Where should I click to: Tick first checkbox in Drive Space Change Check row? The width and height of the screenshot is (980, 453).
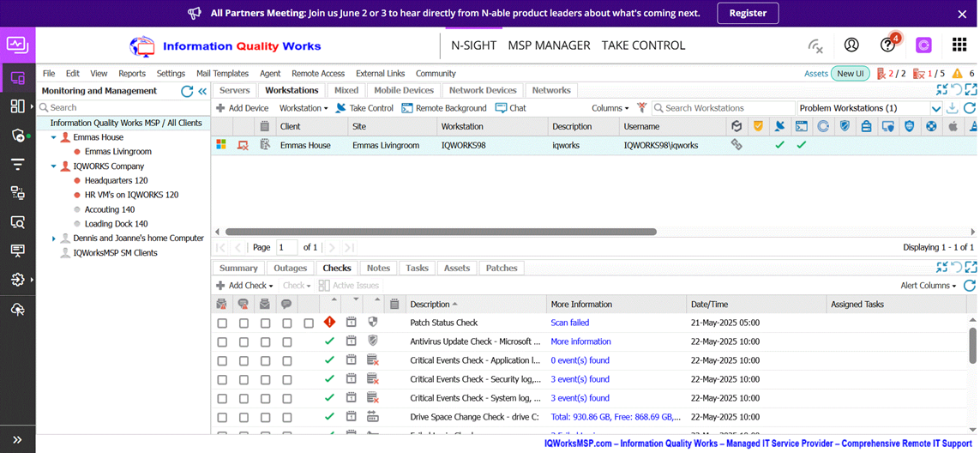click(222, 418)
